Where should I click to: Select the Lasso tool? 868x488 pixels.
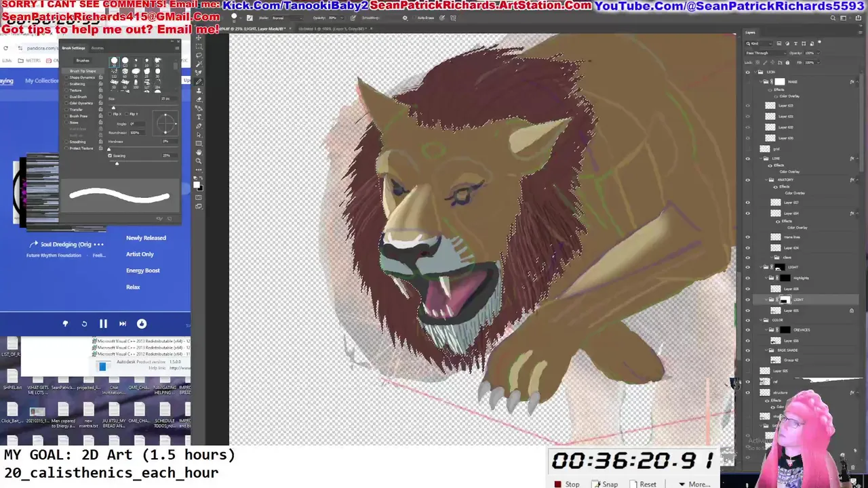(x=199, y=55)
